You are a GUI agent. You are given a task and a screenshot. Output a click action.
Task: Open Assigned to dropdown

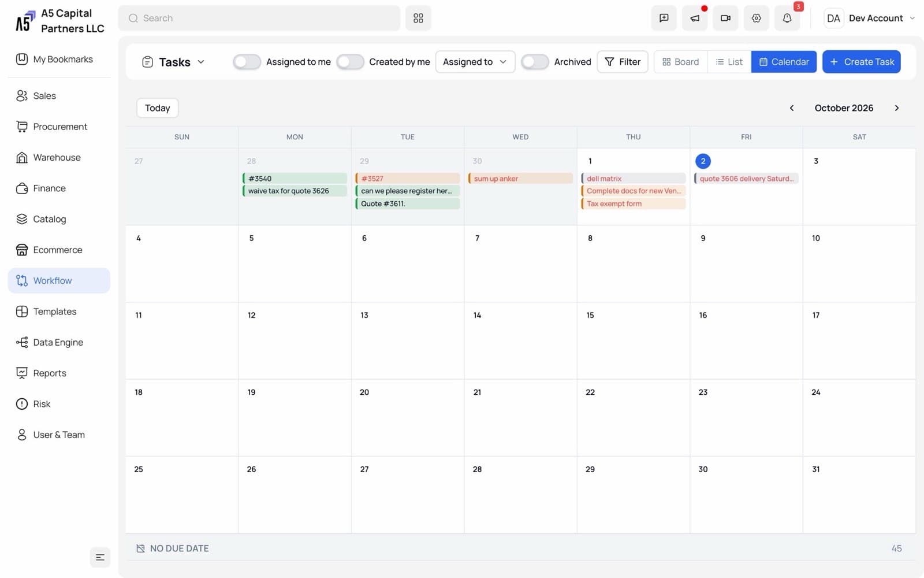pos(475,62)
